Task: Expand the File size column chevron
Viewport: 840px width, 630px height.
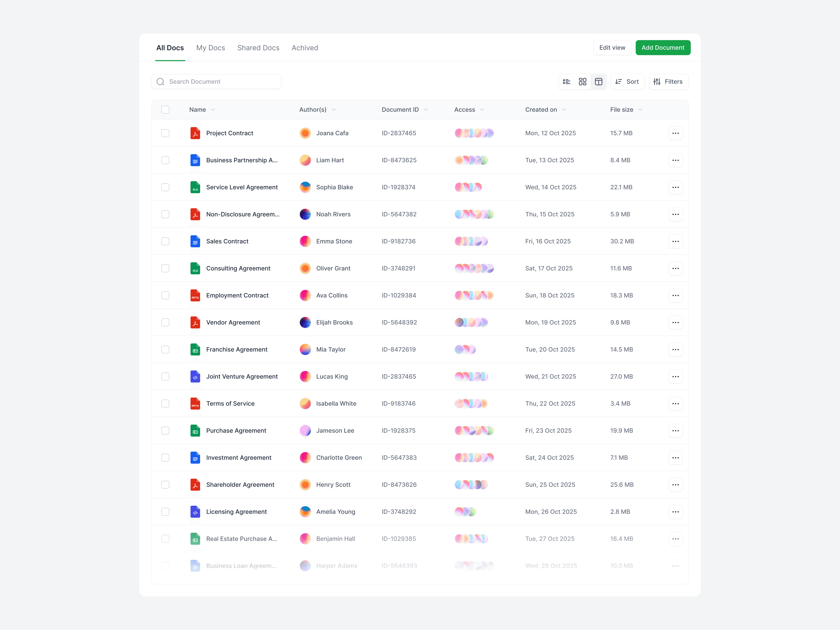Action: [x=640, y=110]
